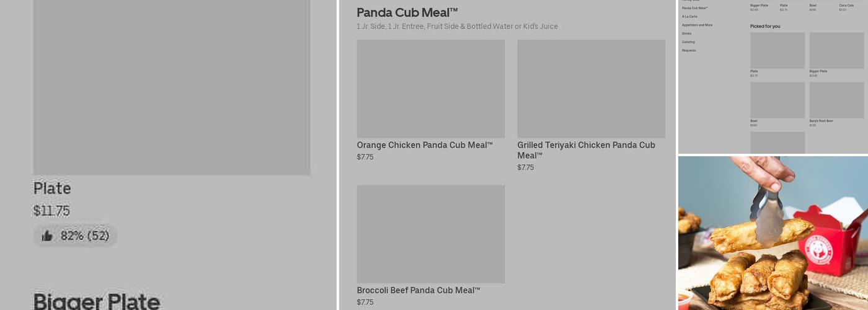868x310 pixels.
Task: Click the Grilled Teriyaki Chicken Panda Cub Meal title
Action: (586, 150)
